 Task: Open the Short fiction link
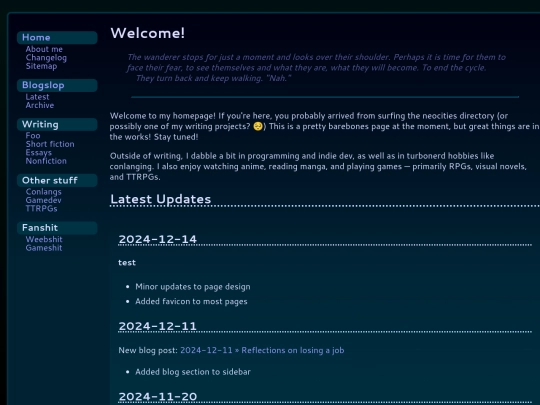(x=50, y=144)
